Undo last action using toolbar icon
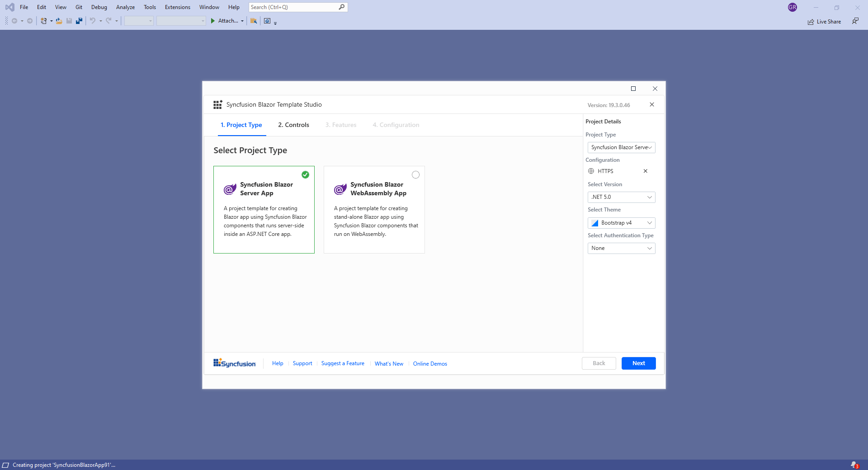 93,21
